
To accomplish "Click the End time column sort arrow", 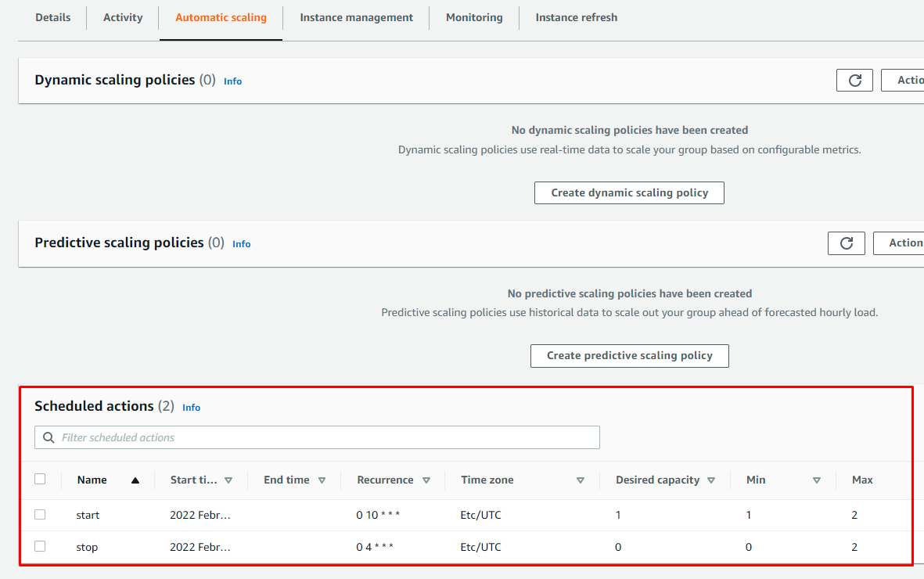I will (x=322, y=480).
